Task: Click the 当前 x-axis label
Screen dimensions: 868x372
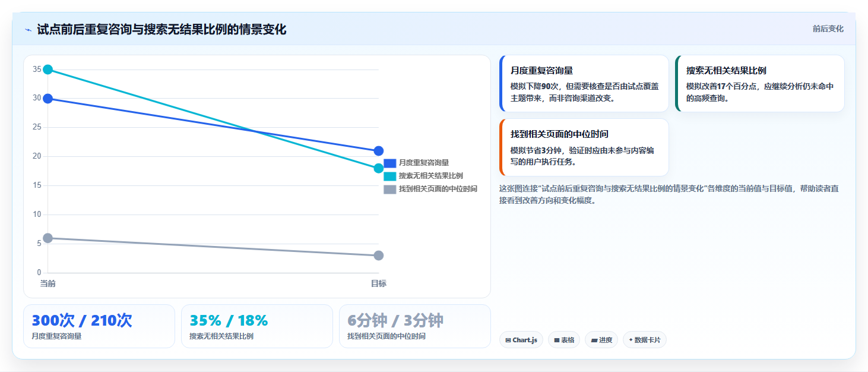Action: point(48,283)
